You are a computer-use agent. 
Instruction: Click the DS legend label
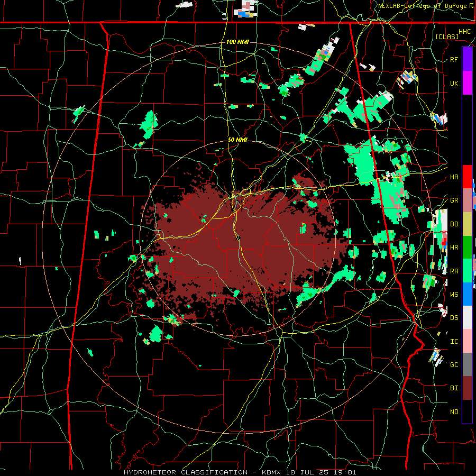click(x=454, y=317)
